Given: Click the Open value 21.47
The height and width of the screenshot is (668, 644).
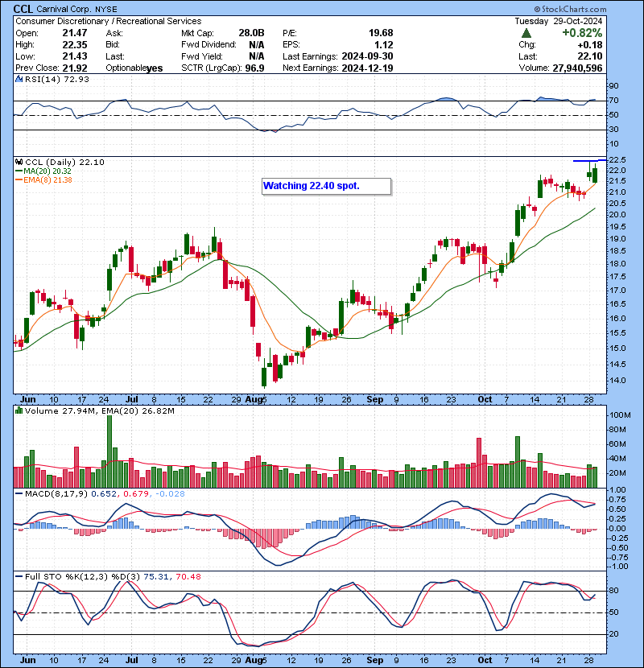Looking at the screenshot, I should (x=75, y=33).
